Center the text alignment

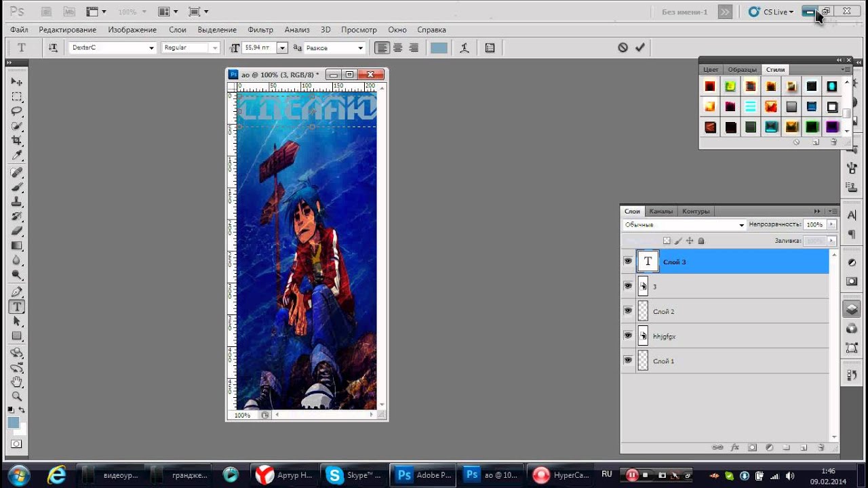click(x=398, y=47)
